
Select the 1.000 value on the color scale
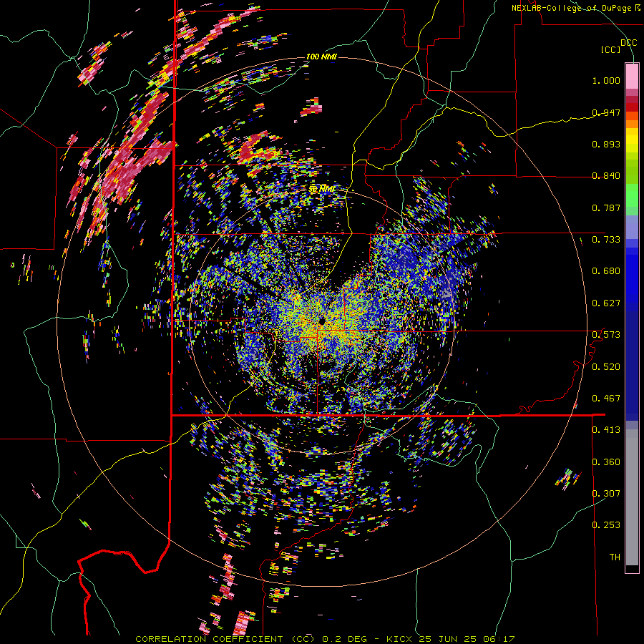[606, 80]
